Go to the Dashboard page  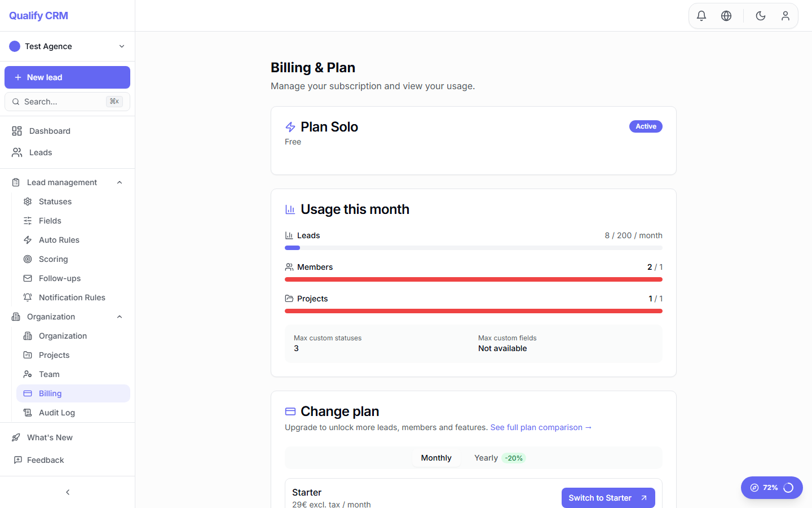50,130
